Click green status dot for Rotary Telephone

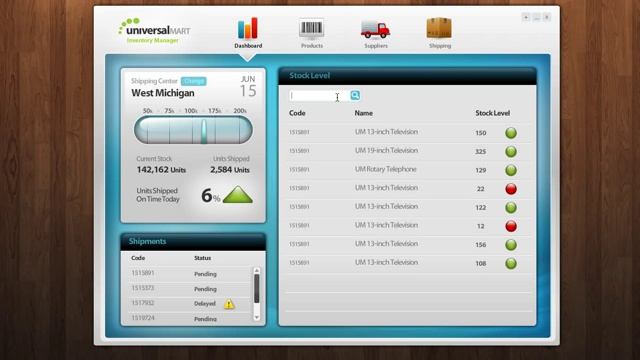pos(511,170)
